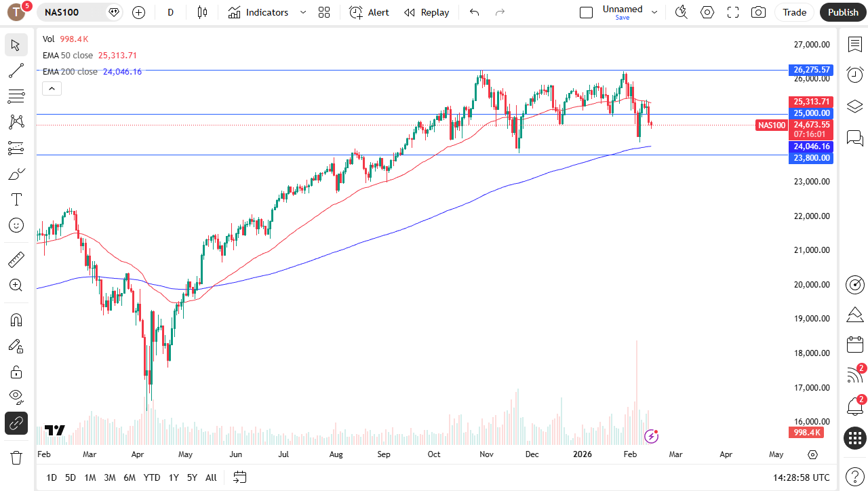868x491 pixels.
Task: Open the Unnamed layout save menu
Action: pyautogui.click(x=623, y=12)
